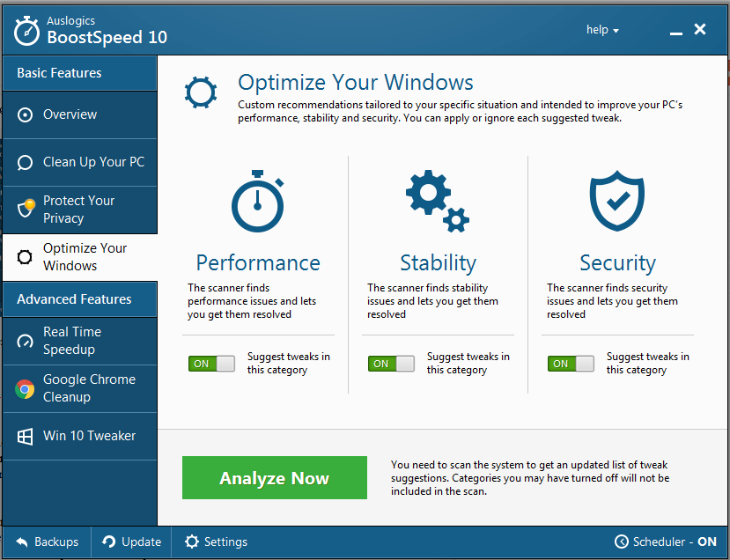Select the Win 10 Tweaker icon
The image size is (730, 560).
pyautogui.click(x=26, y=436)
